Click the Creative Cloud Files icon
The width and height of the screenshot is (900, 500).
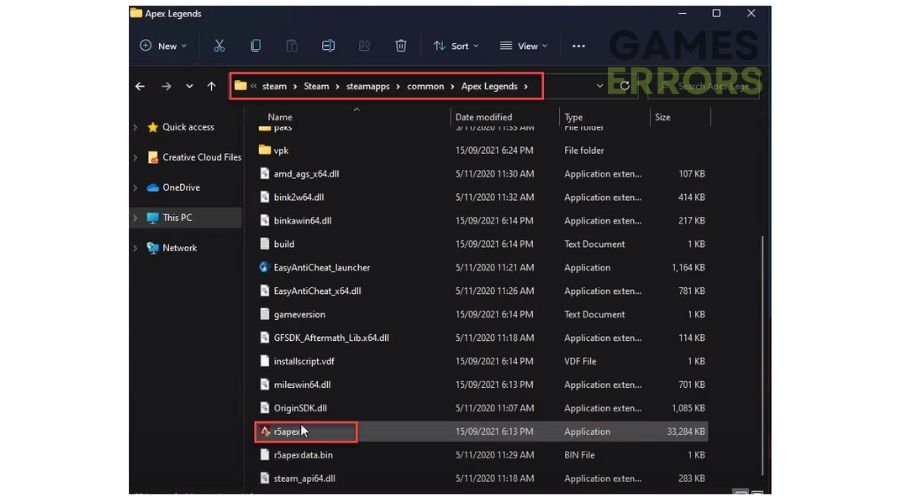coord(153,157)
